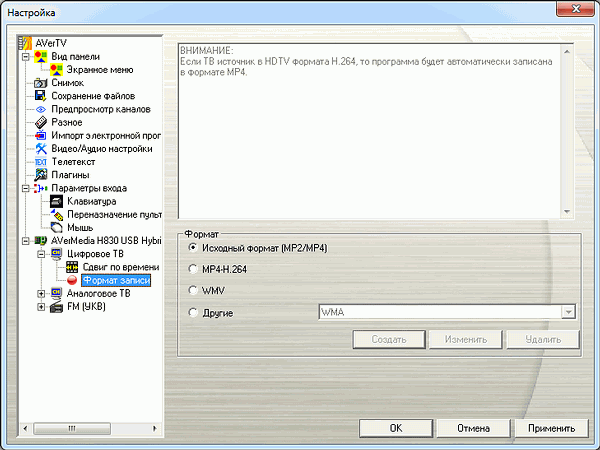Viewport: 600px width, 450px height.
Task: Expand the Аналоговое ТВ tree node
Action: click(x=41, y=293)
